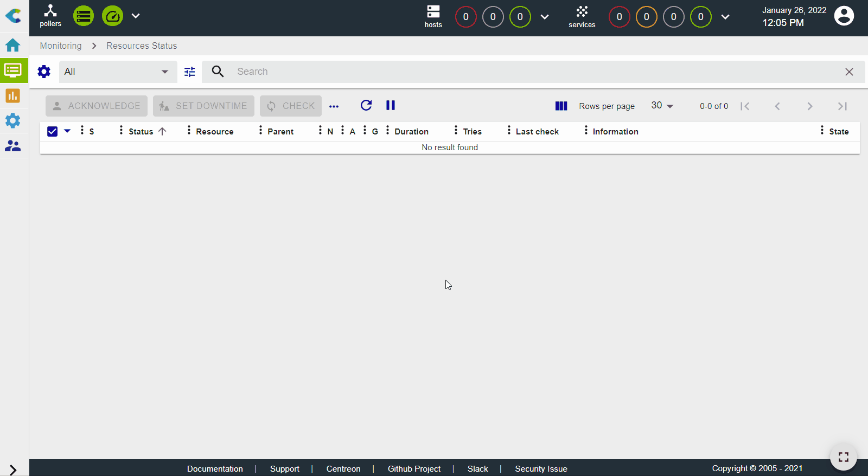The image size is (868, 476).
Task: Toggle the select-all rows checkbox
Action: tap(53, 131)
